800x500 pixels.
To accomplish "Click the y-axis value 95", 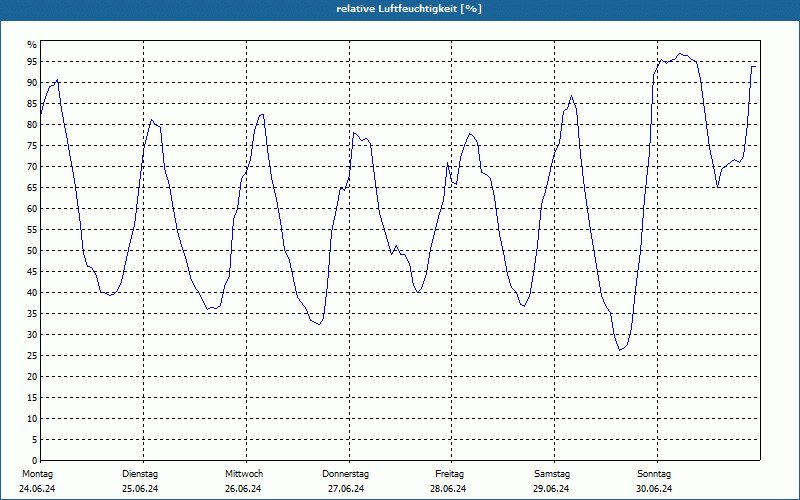I will pyautogui.click(x=32, y=62).
